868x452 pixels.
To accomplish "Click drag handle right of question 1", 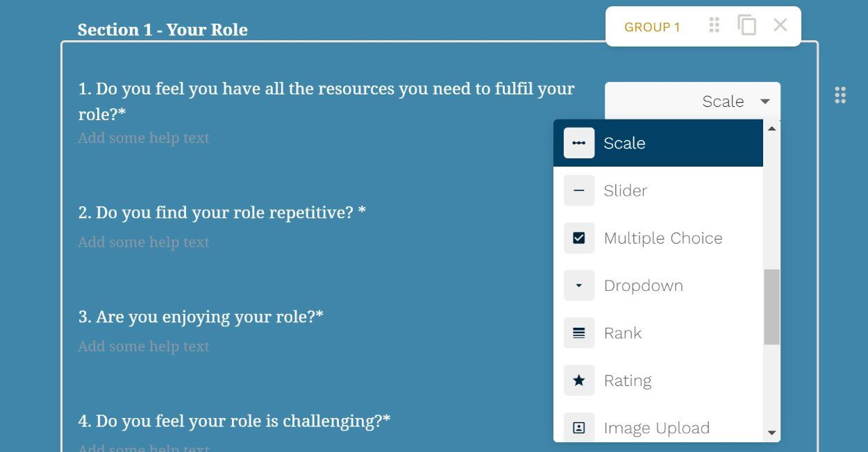I will coord(840,95).
